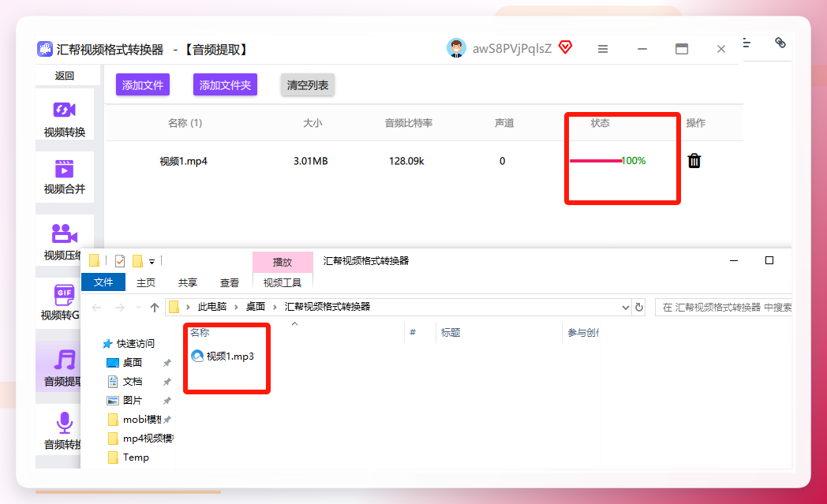The width and height of the screenshot is (827, 504).
Task: Click the Explorer search box
Action: pyautogui.click(x=723, y=308)
